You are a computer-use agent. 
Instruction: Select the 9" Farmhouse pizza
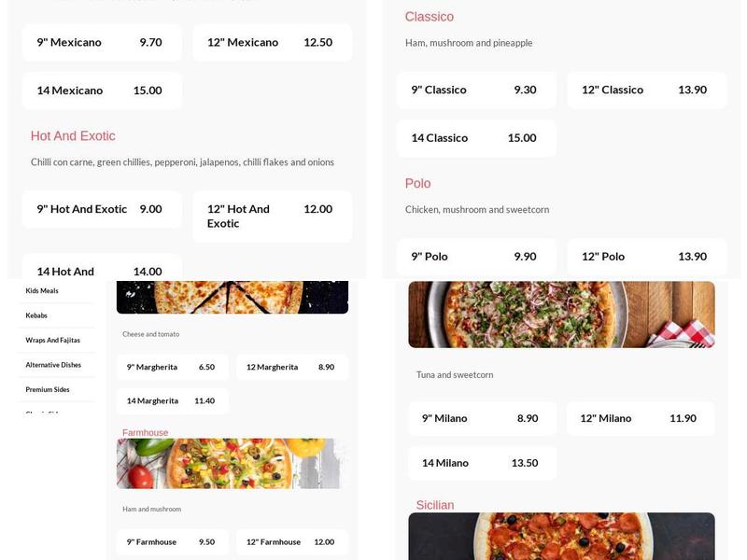click(x=173, y=540)
